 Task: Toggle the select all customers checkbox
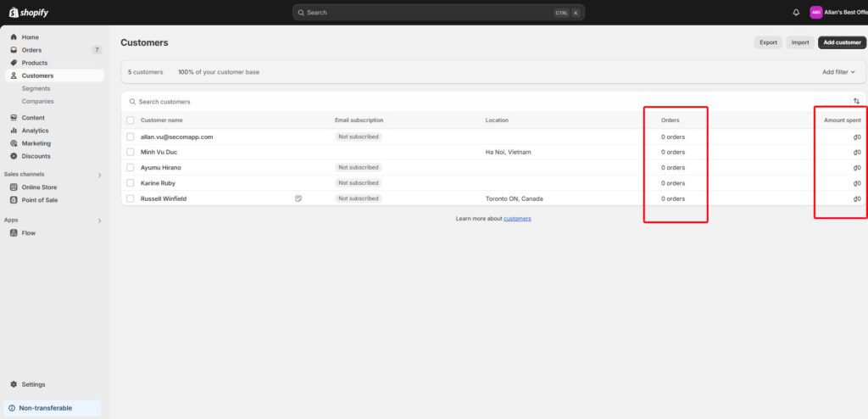point(131,120)
